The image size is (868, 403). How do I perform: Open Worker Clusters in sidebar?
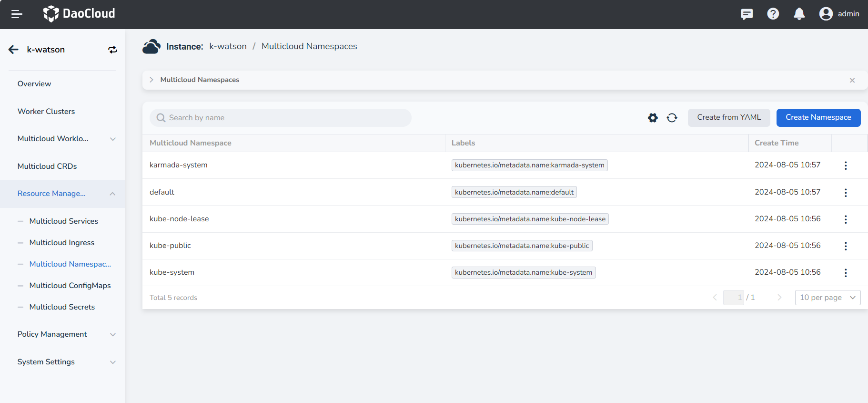[x=46, y=112]
